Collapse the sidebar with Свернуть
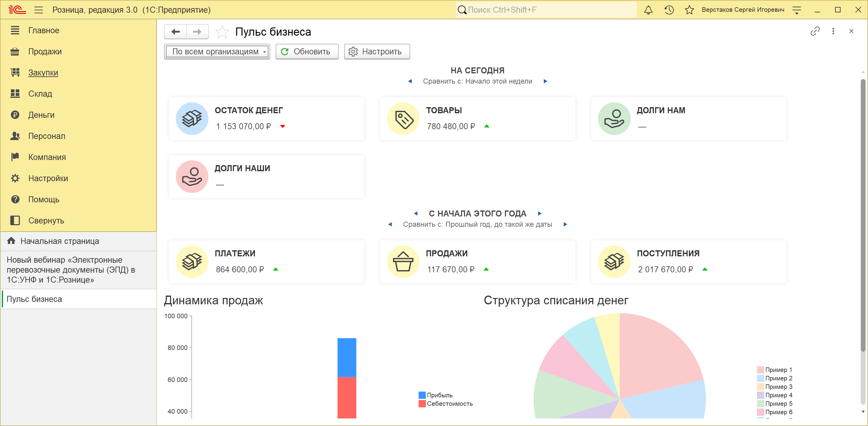This screenshot has width=868, height=426. (x=46, y=221)
